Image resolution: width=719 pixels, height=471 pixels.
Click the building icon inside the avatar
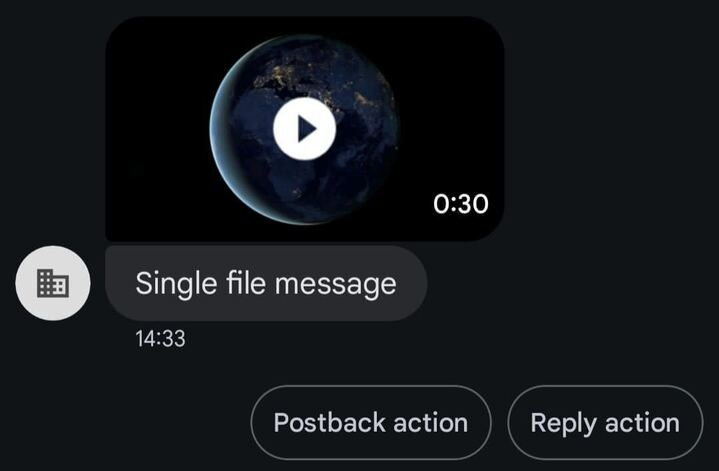click(x=53, y=283)
